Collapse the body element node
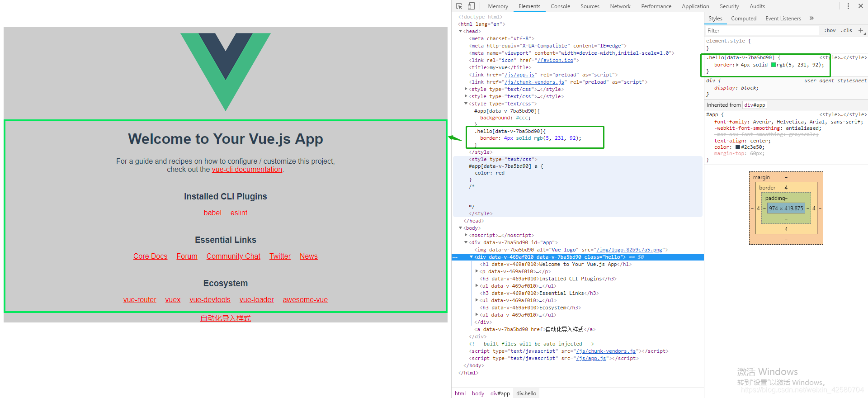The image size is (868, 398). click(x=461, y=228)
